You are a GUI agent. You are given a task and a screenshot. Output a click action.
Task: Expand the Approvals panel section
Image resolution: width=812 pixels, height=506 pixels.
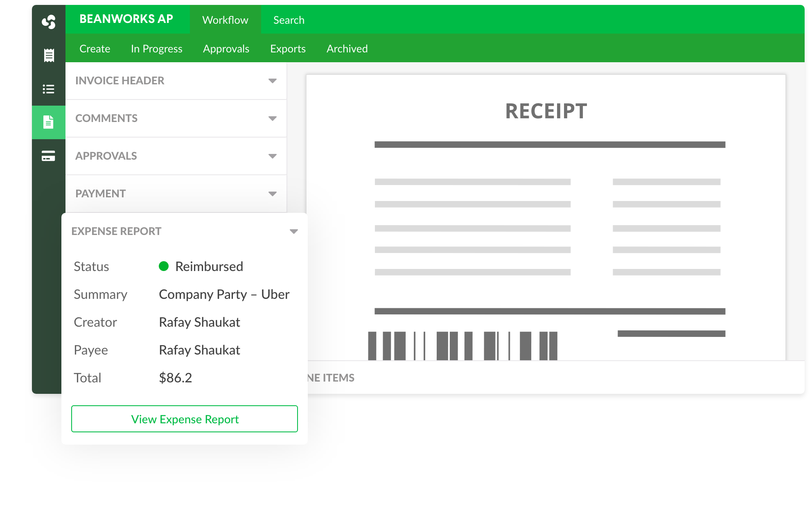[272, 156]
